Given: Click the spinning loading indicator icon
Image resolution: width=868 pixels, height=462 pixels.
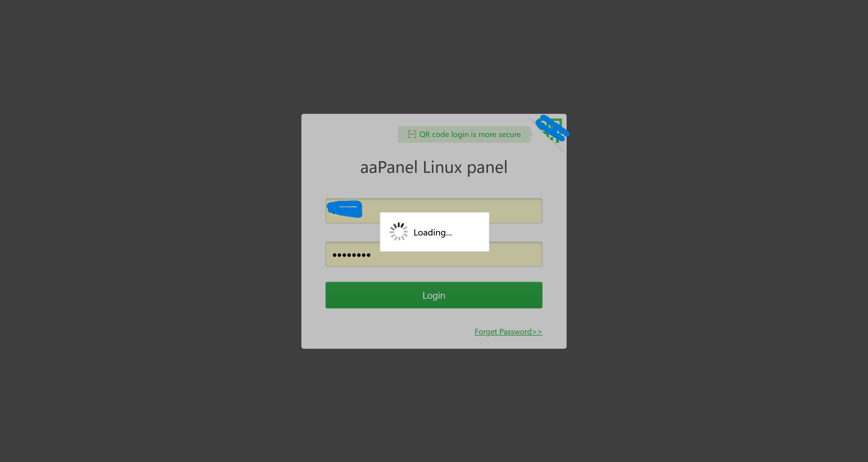Looking at the screenshot, I should 399,231.
